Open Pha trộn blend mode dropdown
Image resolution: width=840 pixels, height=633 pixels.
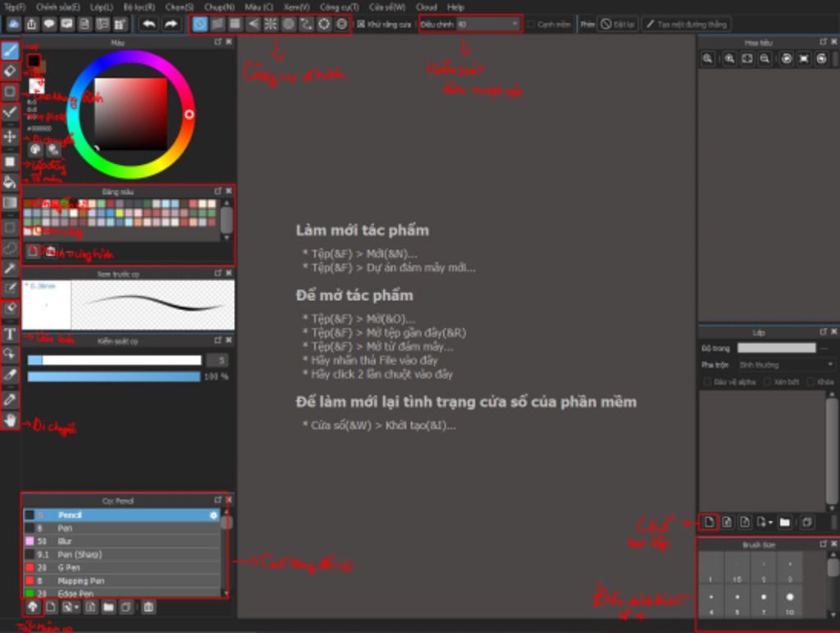click(786, 365)
